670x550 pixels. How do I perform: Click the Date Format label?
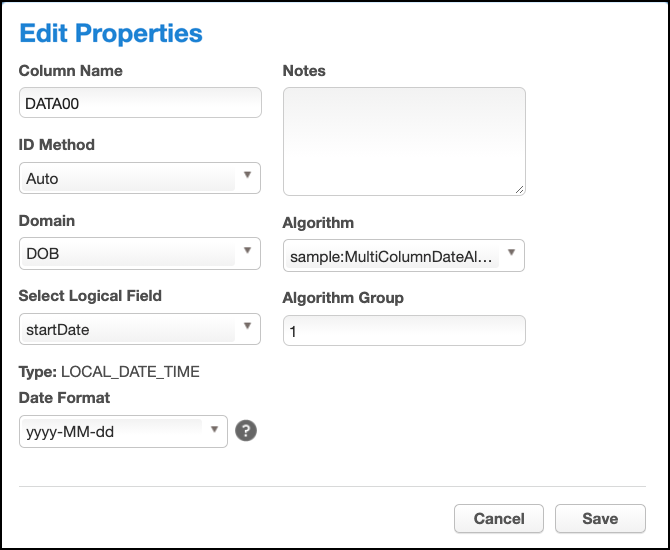pos(65,398)
